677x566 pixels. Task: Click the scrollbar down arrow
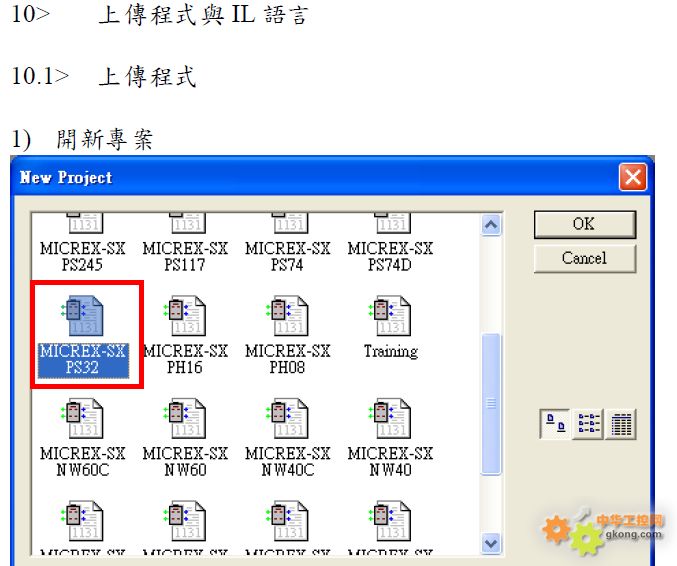[491, 543]
